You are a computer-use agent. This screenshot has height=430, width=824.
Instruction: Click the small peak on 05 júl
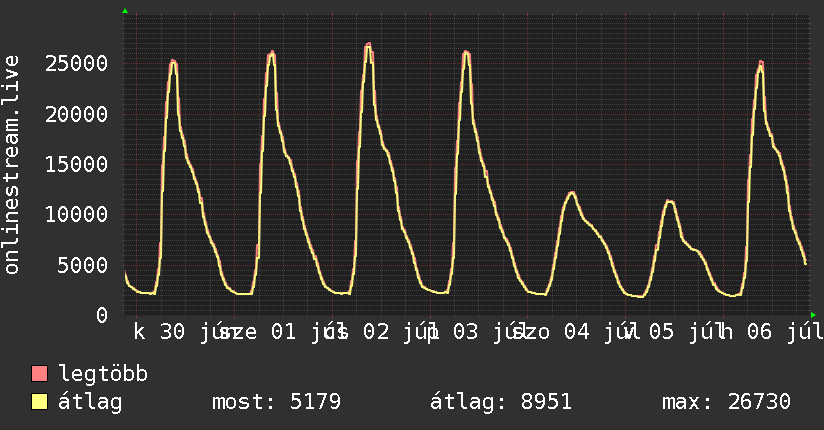click(x=669, y=201)
